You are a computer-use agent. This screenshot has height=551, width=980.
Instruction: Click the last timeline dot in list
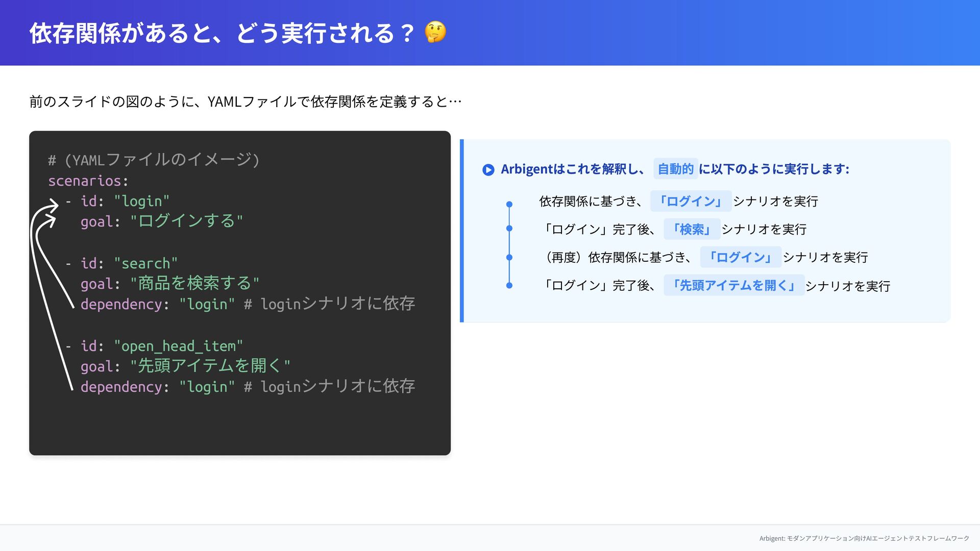coord(509,285)
